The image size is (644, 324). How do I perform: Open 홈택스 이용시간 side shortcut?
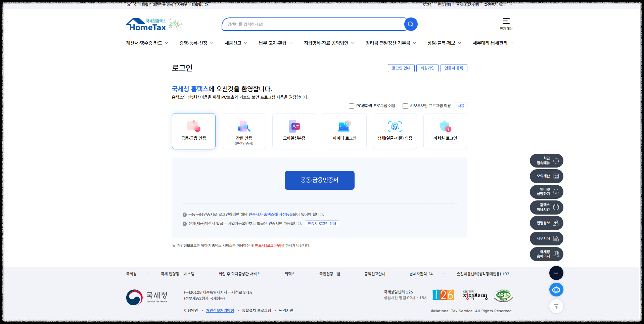[546, 207]
